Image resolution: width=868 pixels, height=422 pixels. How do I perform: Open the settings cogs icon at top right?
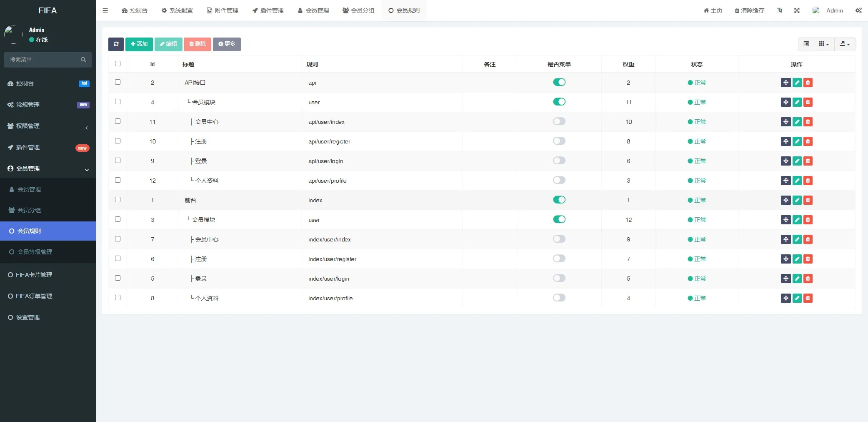pyautogui.click(x=858, y=10)
